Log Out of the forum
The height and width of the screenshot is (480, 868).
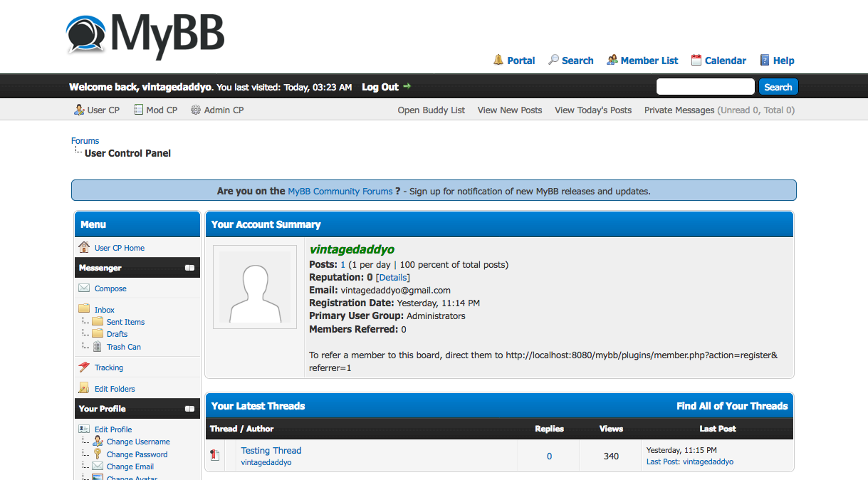[380, 87]
